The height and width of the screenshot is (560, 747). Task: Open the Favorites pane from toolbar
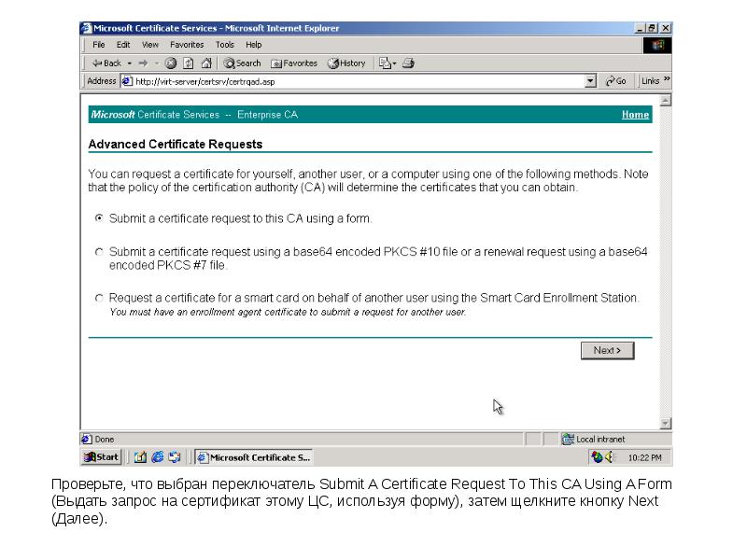294,63
